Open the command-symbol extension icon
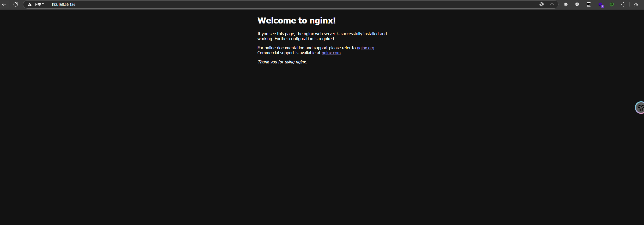 [566, 4]
